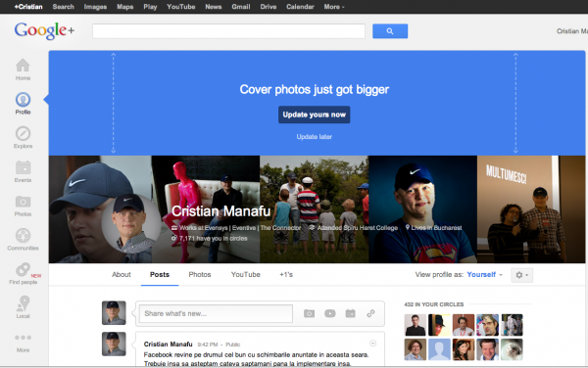The width and height of the screenshot is (588, 368).
Task: Attach a photo using the camera icon in the share box
Action: pyautogui.click(x=309, y=313)
